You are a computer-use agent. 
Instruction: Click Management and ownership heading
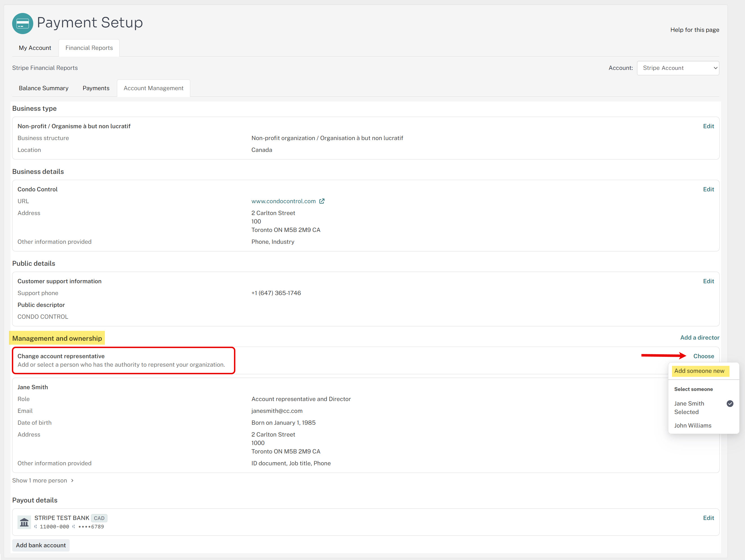coord(57,338)
